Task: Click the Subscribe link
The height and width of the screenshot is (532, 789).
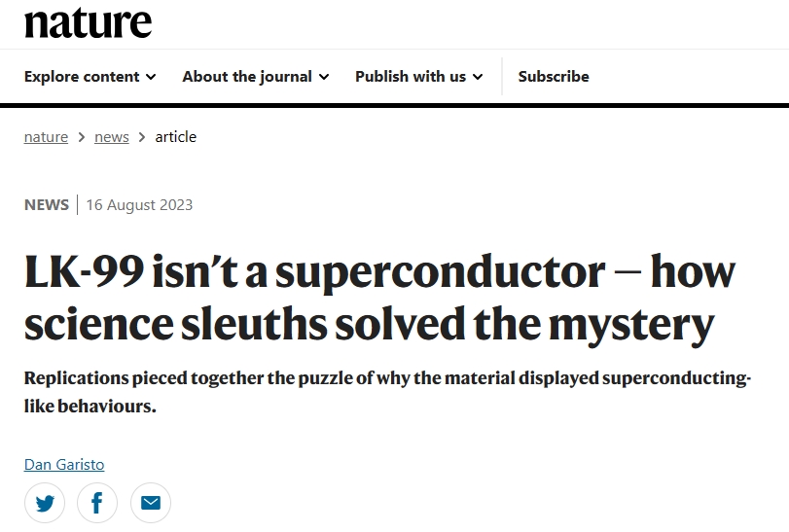Action: [x=554, y=77]
